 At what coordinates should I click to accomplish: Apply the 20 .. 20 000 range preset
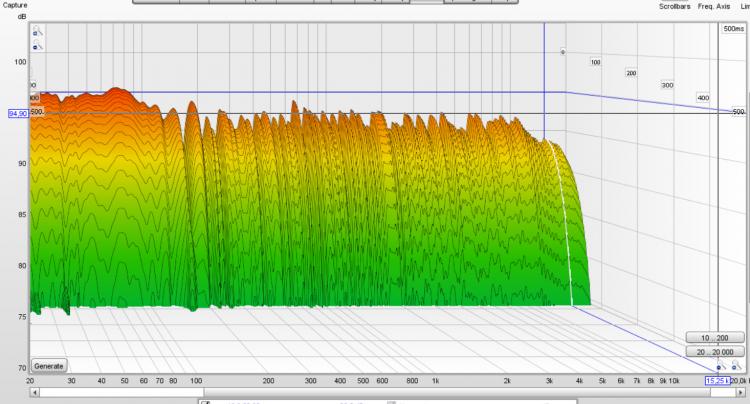click(716, 352)
